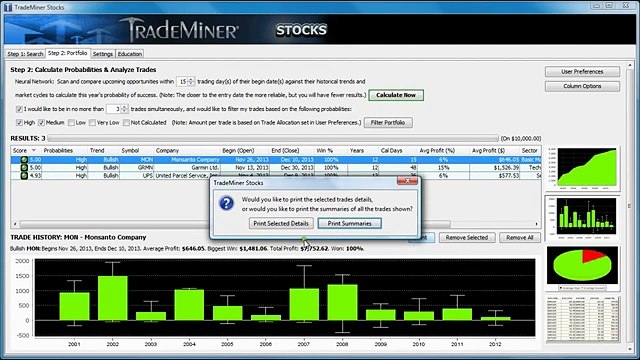Click the 2008 bar in trade history chart

[342, 302]
